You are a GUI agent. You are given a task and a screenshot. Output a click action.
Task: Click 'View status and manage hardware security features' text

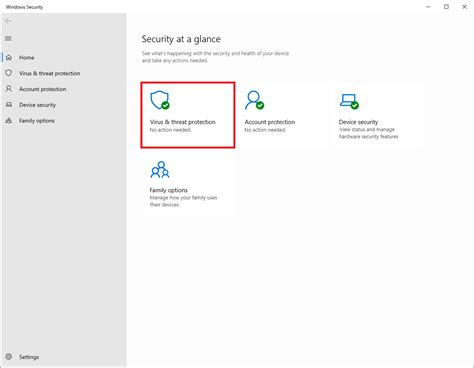369,133
